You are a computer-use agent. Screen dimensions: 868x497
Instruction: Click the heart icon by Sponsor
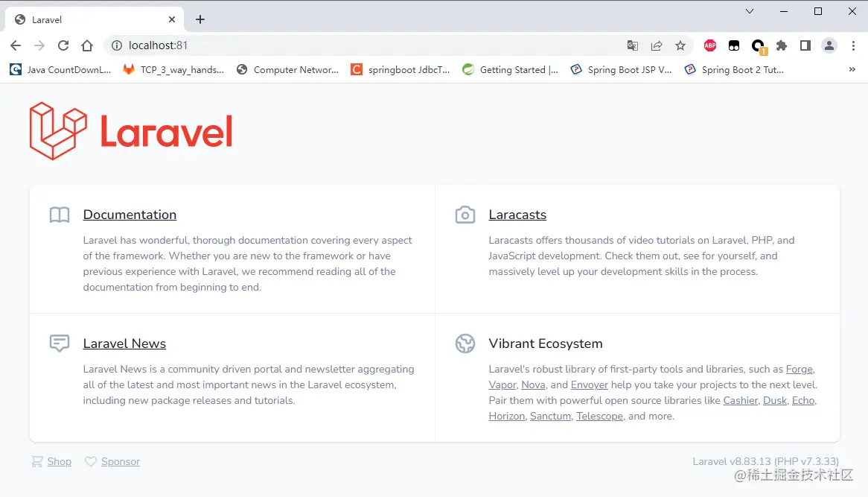pyautogui.click(x=91, y=461)
